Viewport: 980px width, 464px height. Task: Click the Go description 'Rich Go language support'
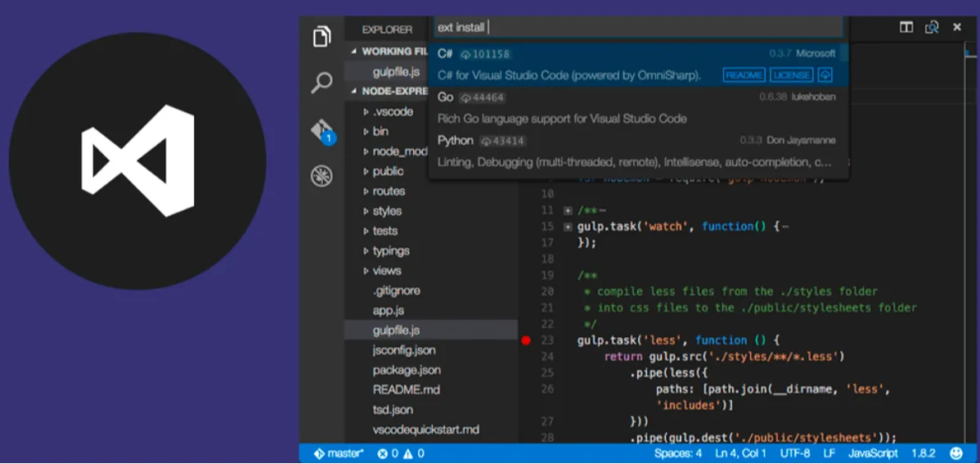(x=562, y=119)
